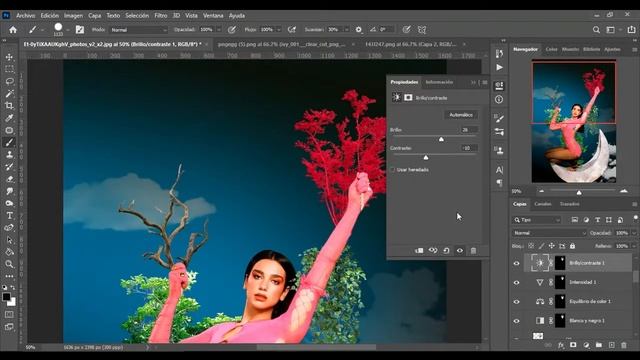This screenshot has height=360, width=640.
Task: Switch to pngegg (5).png document tab
Action: click(x=281, y=44)
